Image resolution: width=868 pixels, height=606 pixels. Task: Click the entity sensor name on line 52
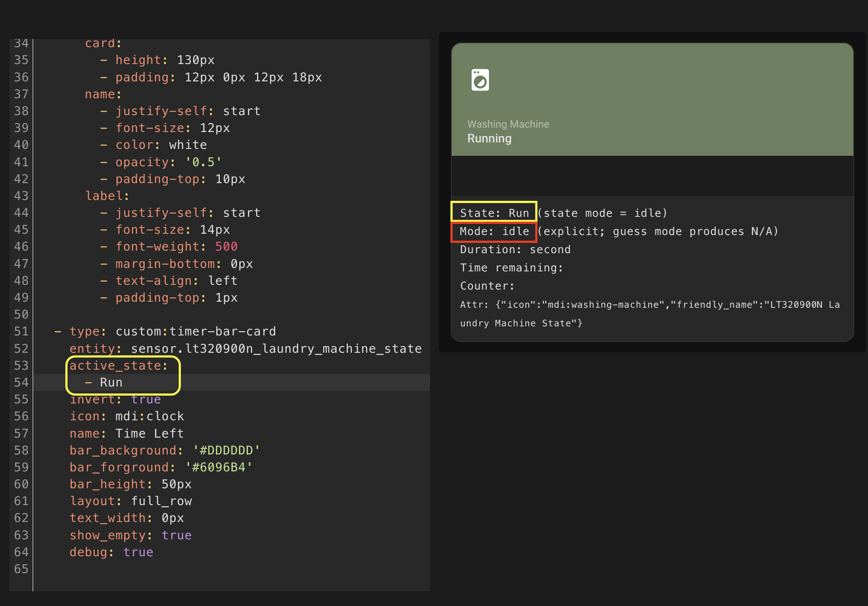pos(276,349)
